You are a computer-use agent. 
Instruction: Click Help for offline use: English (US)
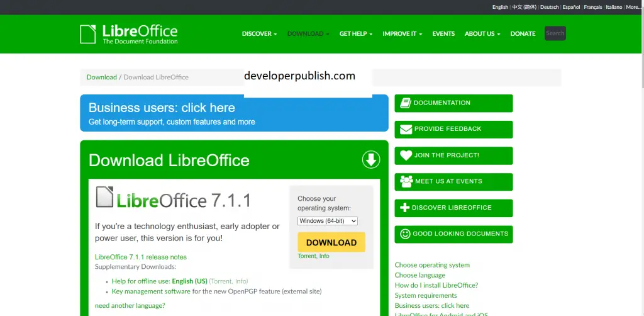(159, 281)
